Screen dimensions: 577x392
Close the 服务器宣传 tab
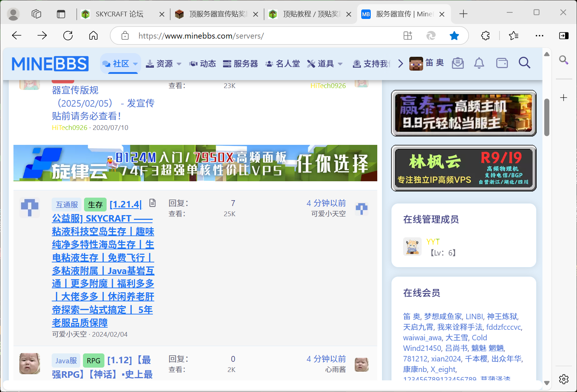[x=442, y=14]
